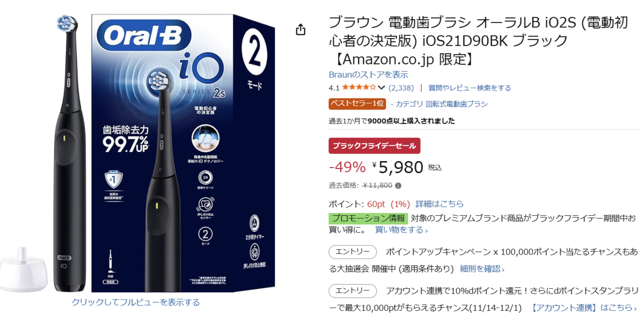The height and width of the screenshot is (314, 644).
Task: Click 質問やレビュー検索をする link
Action: [470, 87]
